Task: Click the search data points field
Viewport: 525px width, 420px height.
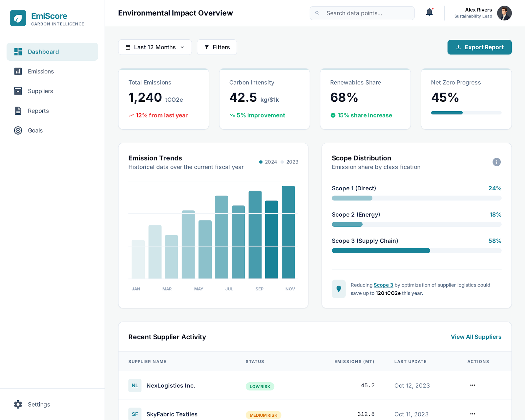Action: (x=362, y=13)
